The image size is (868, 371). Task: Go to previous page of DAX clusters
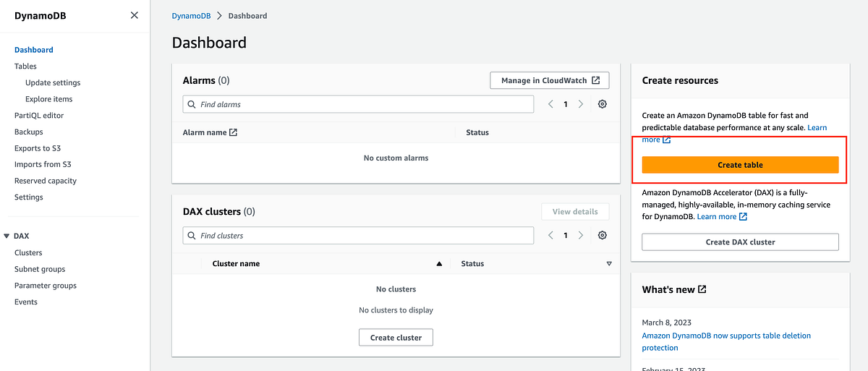550,235
